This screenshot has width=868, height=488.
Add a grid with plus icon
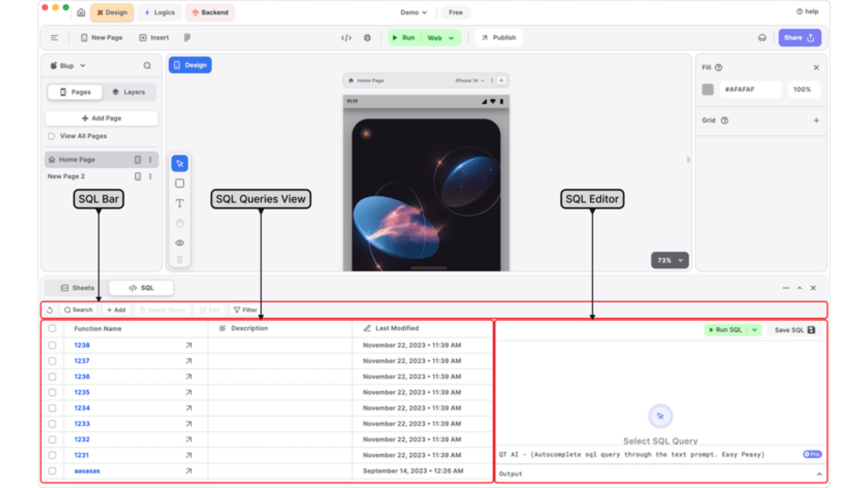tap(816, 121)
